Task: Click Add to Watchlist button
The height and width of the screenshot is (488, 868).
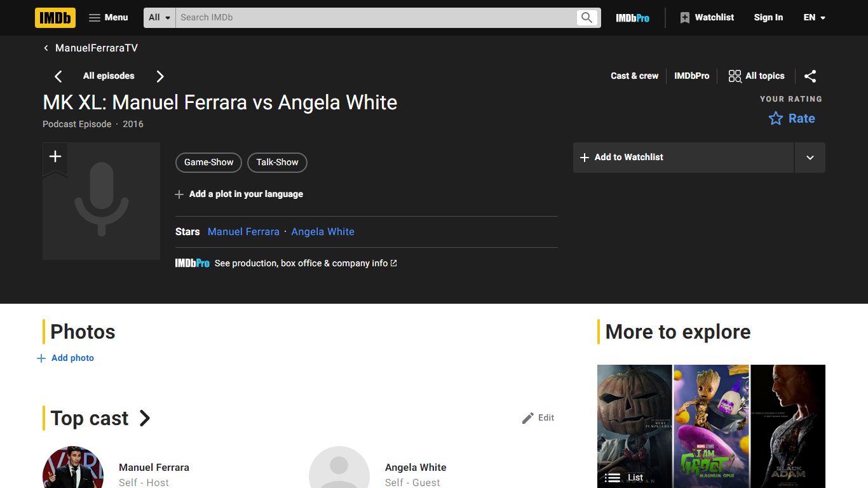Action: (x=683, y=158)
